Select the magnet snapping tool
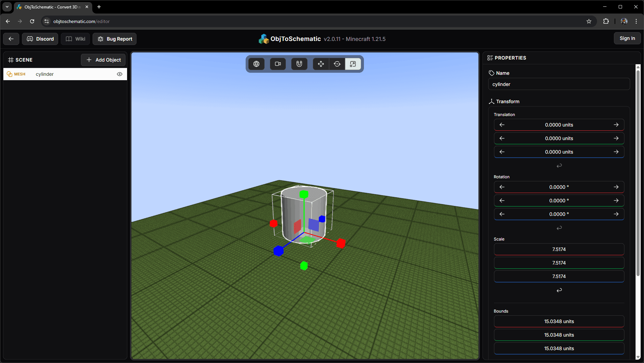644x363 pixels. click(299, 64)
